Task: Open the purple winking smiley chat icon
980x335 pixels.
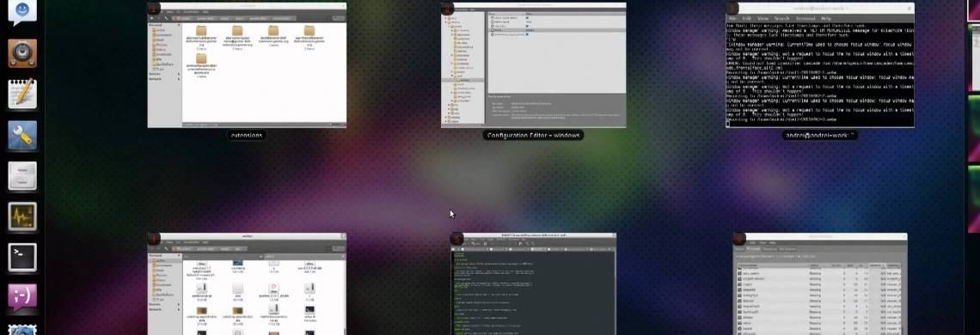Action: click(22, 298)
